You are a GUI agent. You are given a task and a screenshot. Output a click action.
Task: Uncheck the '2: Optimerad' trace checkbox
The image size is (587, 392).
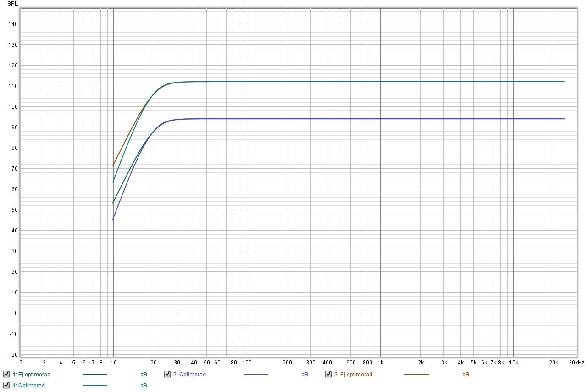167,374
